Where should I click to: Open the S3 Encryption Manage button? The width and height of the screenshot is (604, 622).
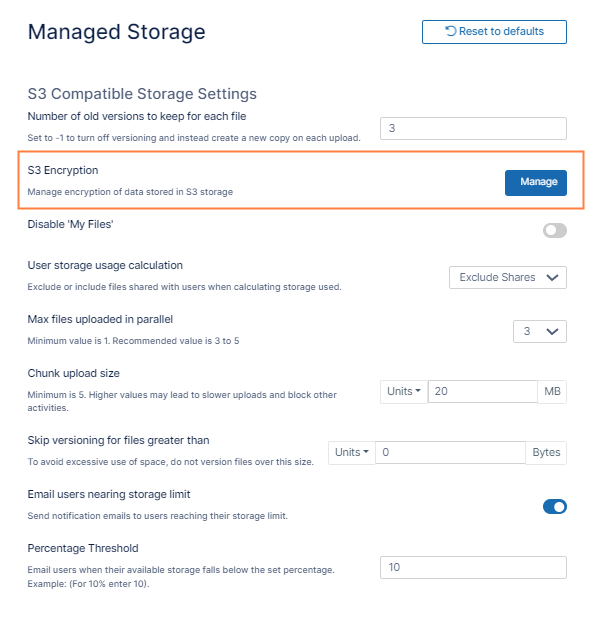point(538,182)
